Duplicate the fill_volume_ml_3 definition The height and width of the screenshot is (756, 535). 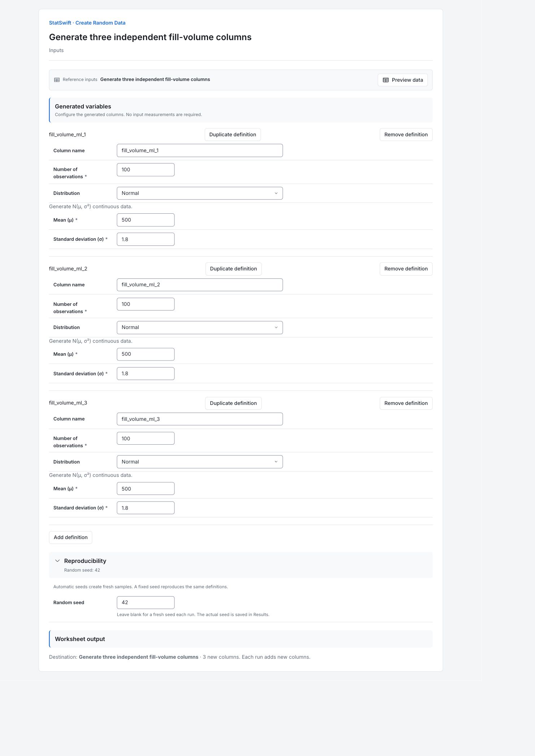(x=233, y=403)
